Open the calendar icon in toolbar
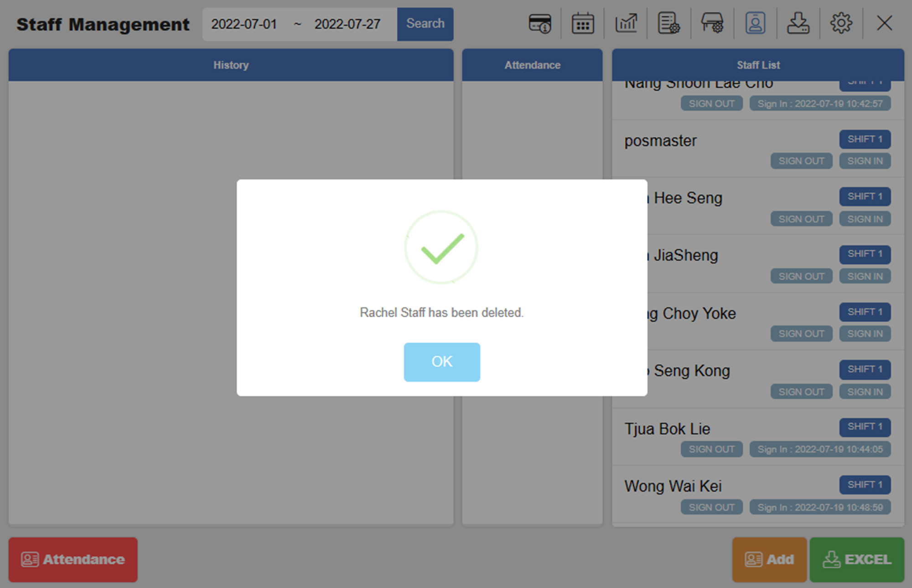The image size is (912, 588). [582, 23]
